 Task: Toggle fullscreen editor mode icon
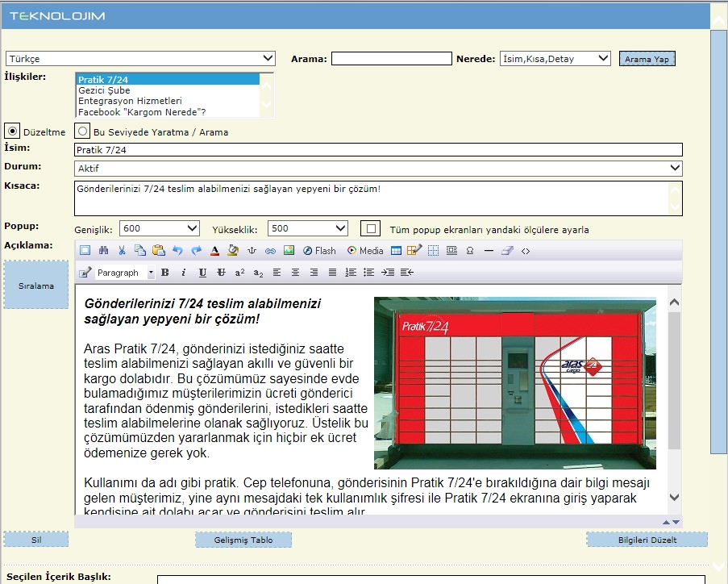click(85, 251)
